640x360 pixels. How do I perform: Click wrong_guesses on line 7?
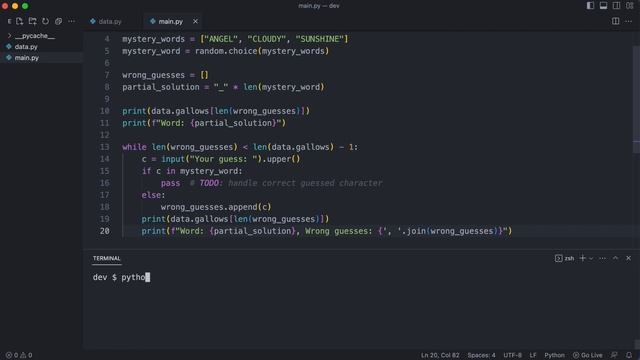153,75
